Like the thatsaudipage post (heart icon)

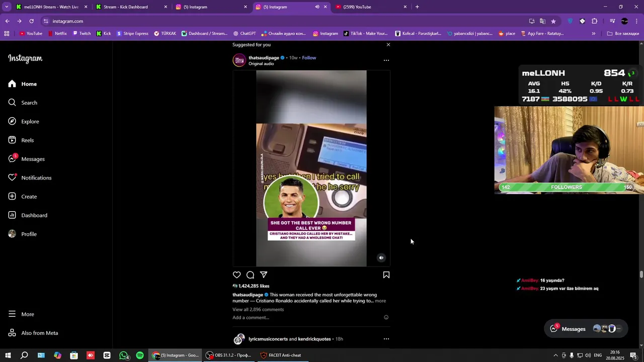pos(237,275)
